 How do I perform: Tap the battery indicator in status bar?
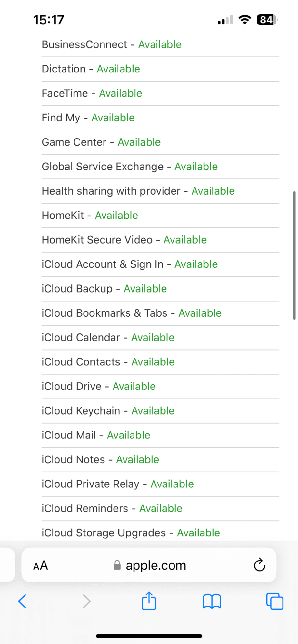pos(266,19)
